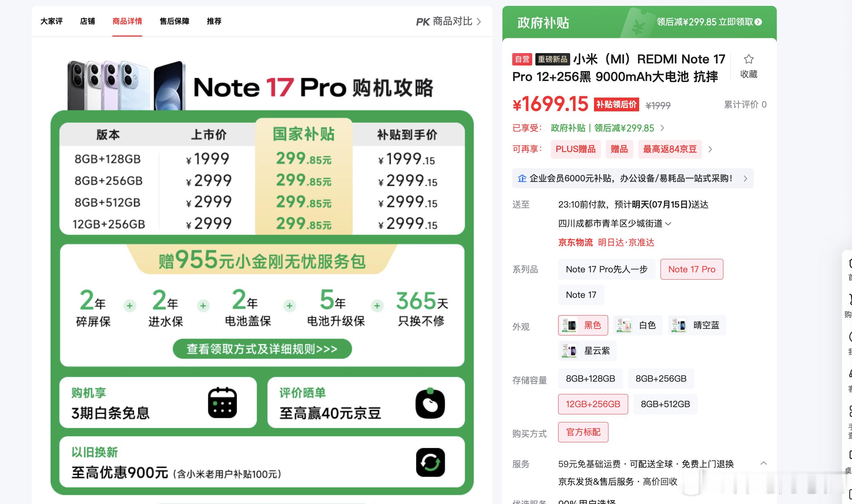Open the 大家评 reviews tab

(51, 21)
